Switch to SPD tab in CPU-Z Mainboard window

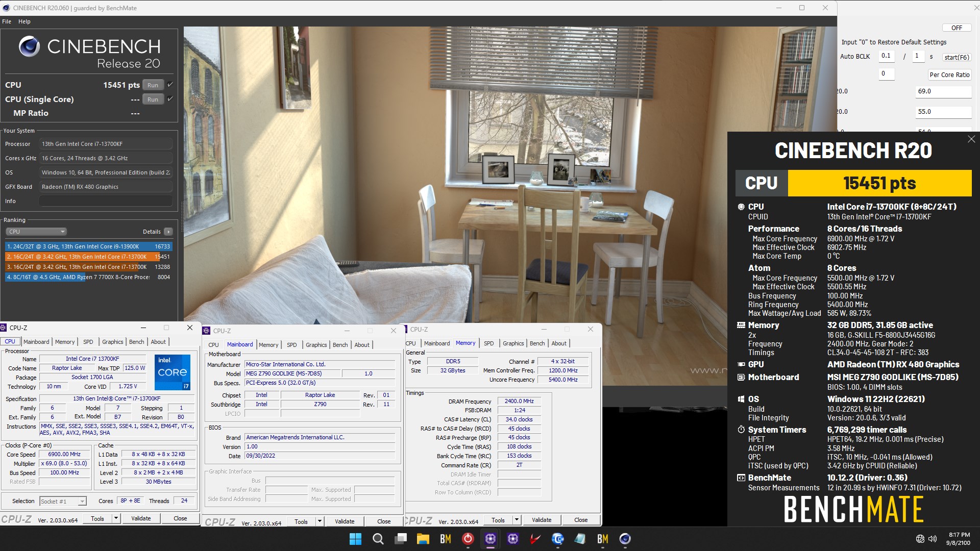tap(292, 345)
